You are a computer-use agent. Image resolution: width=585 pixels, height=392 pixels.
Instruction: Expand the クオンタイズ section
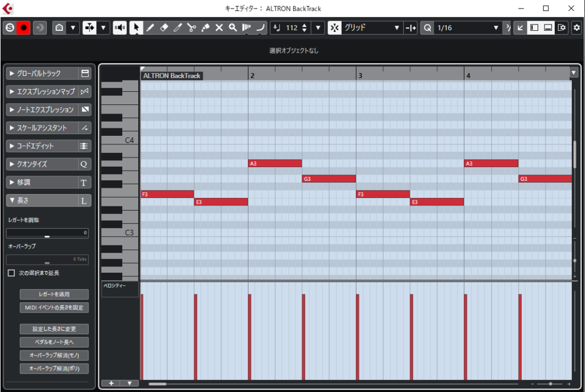[41, 164]
